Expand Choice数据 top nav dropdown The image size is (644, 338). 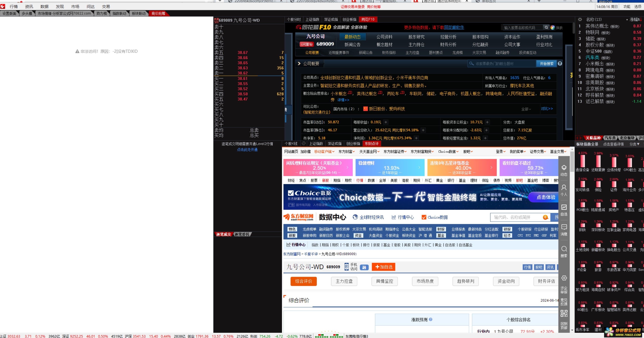[x=448, y=152]
